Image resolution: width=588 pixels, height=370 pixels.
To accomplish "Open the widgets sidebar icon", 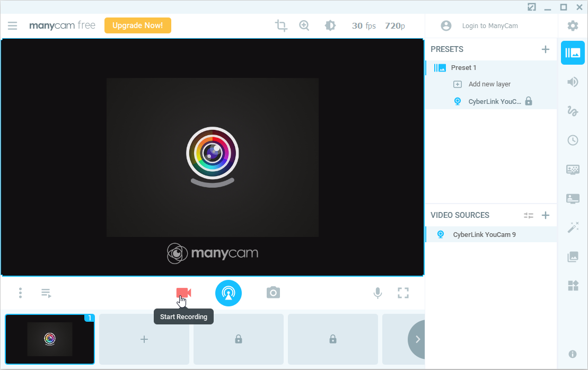I will (573, 286).
